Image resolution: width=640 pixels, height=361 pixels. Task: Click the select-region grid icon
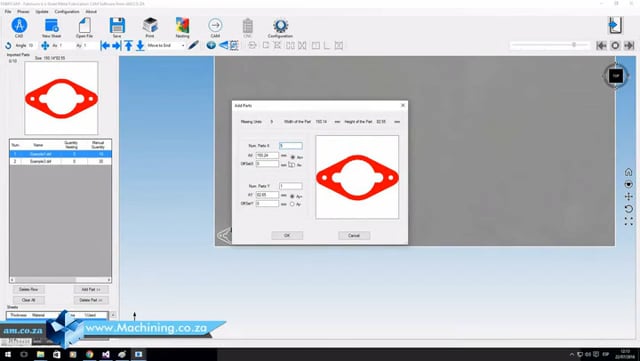pos(234,45)
